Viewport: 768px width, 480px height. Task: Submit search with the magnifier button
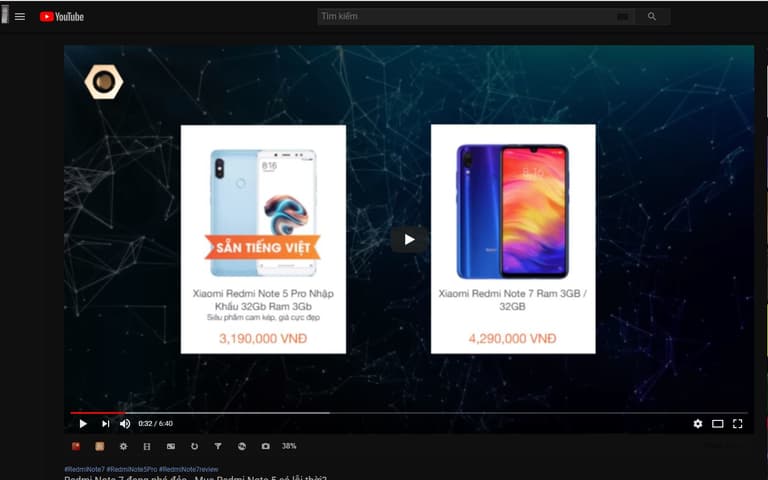tap(652, 17)
